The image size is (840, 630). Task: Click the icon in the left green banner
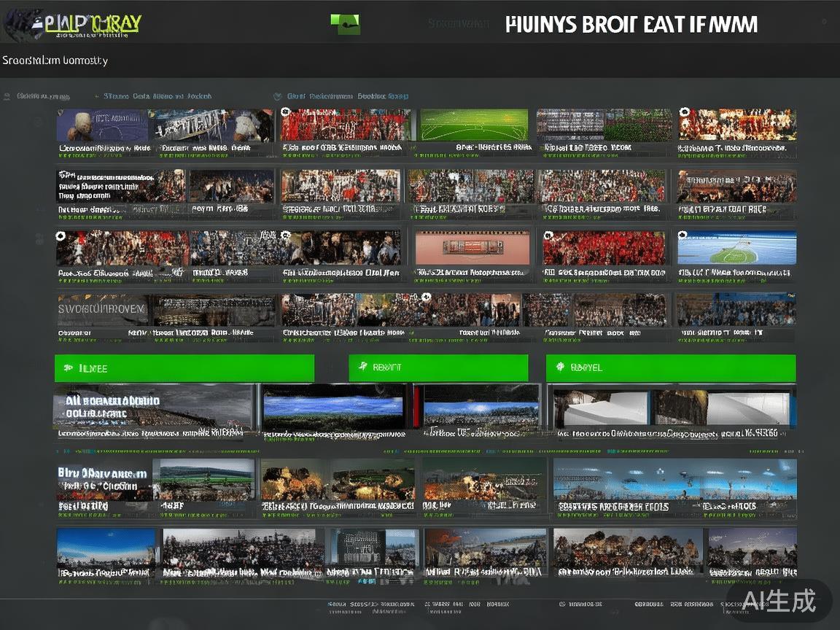pos(68,368)
